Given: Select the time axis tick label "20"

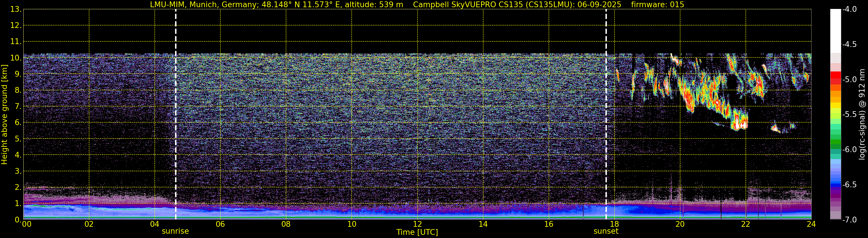Looking at the screenshot, I should click(680, 224).
